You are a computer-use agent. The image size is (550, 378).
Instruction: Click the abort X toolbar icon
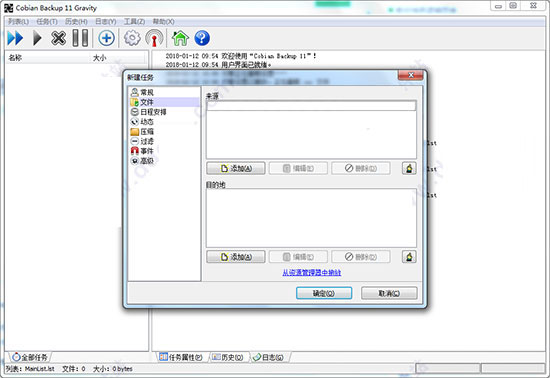[59, 38]
